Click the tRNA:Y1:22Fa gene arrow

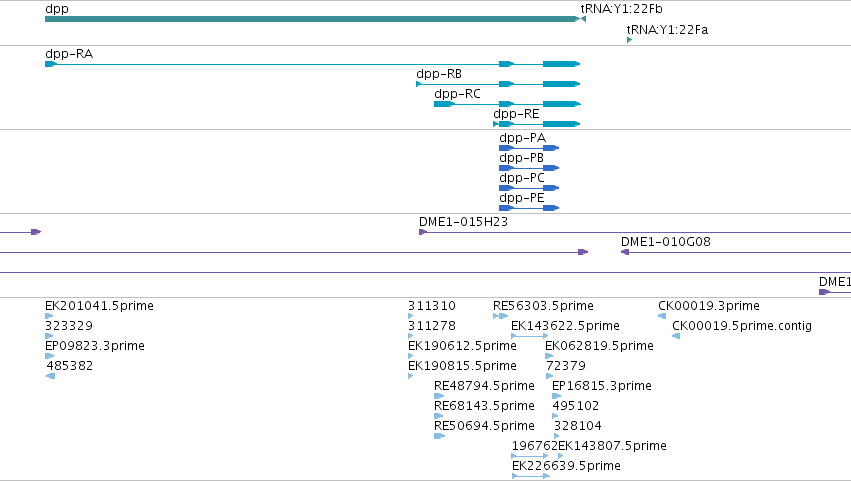[x=630, y=40]
